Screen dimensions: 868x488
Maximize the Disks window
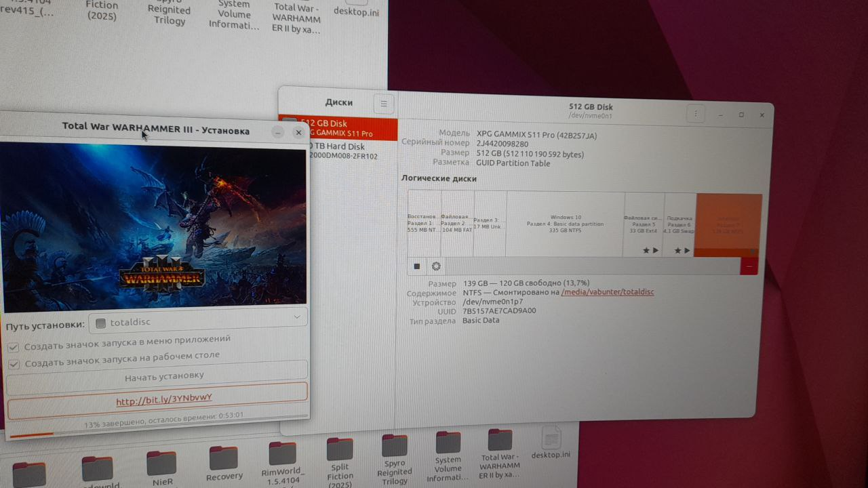741,115
